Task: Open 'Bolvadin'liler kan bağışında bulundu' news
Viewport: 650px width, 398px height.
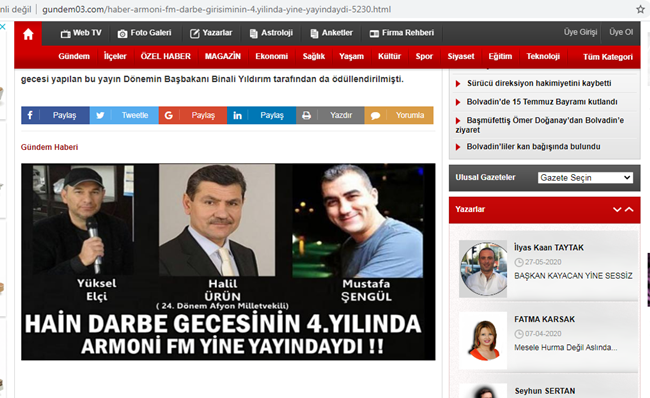Action: [x=533, y=147]
